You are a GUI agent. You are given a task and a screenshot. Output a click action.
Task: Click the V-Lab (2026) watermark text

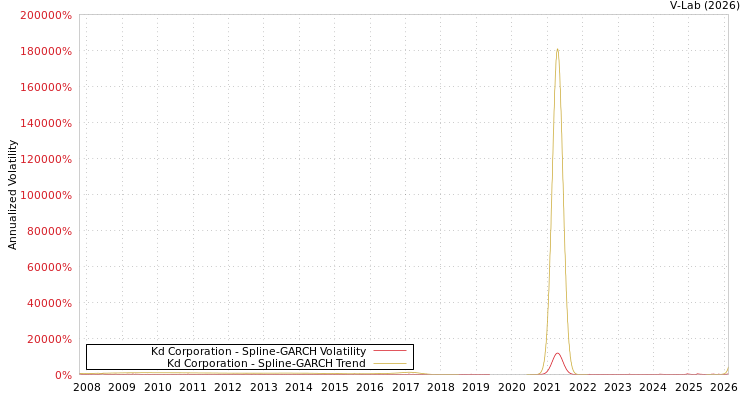tap(705, 6)
